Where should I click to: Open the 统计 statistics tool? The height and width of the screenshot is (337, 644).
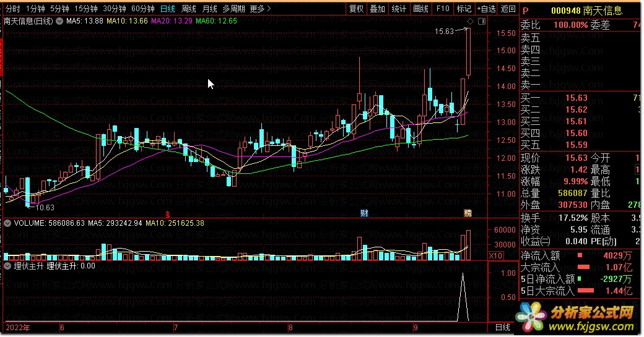[x=399, y=9]
